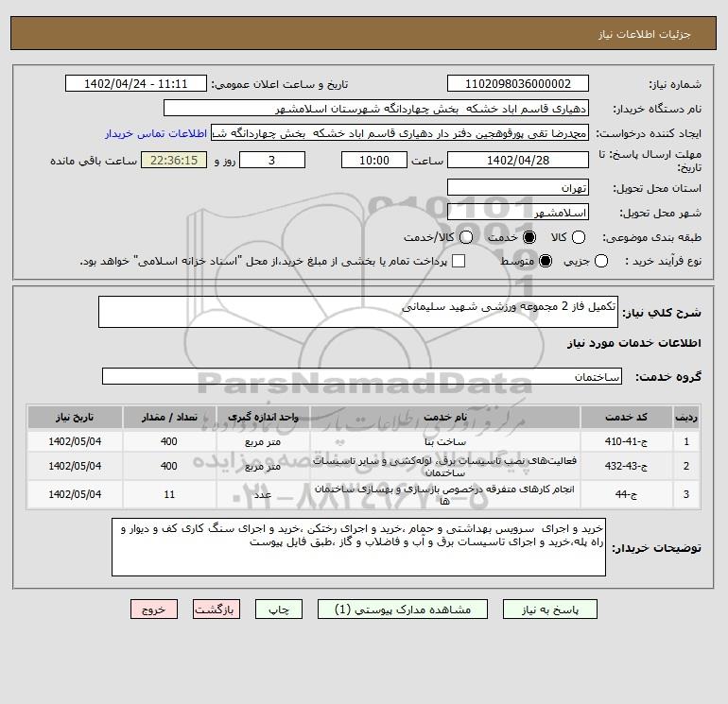Image resolution: width=728 pixels, height=704 pixels.
Task: Click the remaining days field showing 3
Action: point(272,160)
